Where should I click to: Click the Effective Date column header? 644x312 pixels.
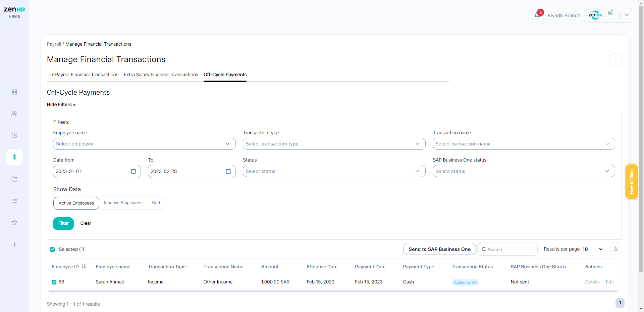(322, 267)
